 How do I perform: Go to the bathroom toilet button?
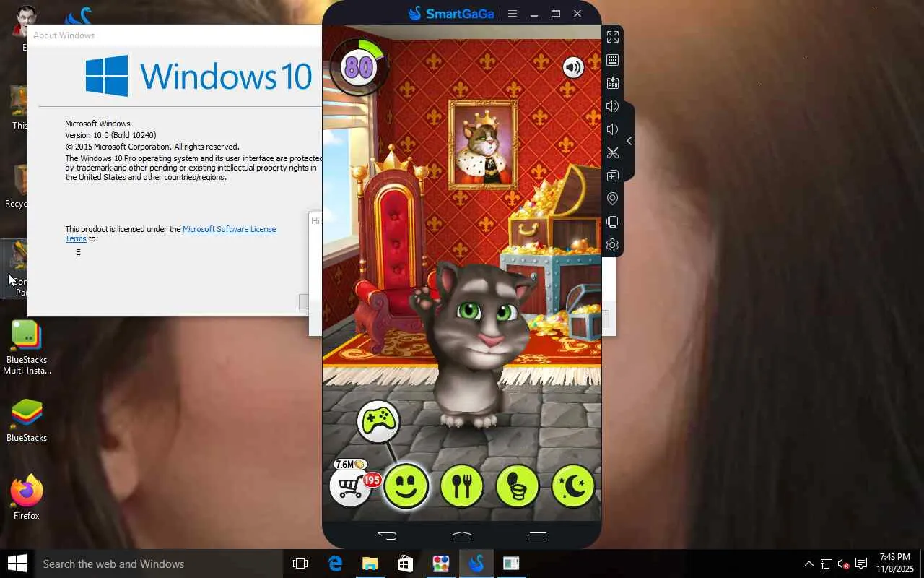pos(518,486)
